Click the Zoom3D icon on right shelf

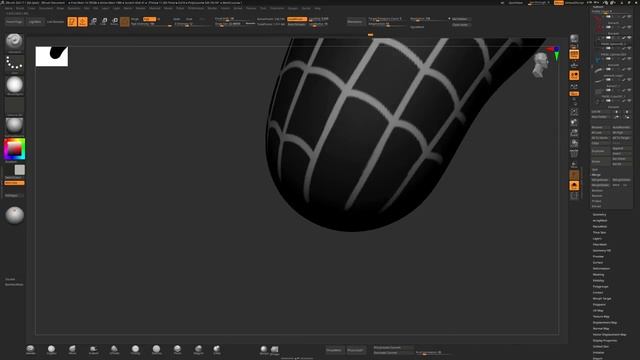pos(574,133)
